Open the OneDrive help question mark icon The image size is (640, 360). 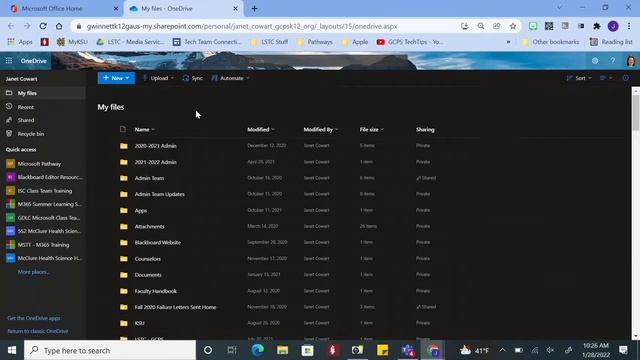(x=613, y=61)
